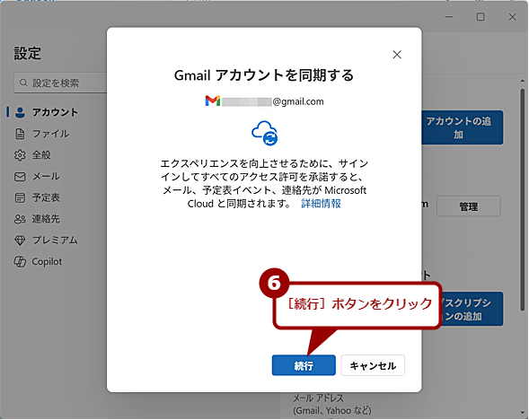
Task: Click the Gmail logo icon beside the address
Action: [x=213, y=101]
